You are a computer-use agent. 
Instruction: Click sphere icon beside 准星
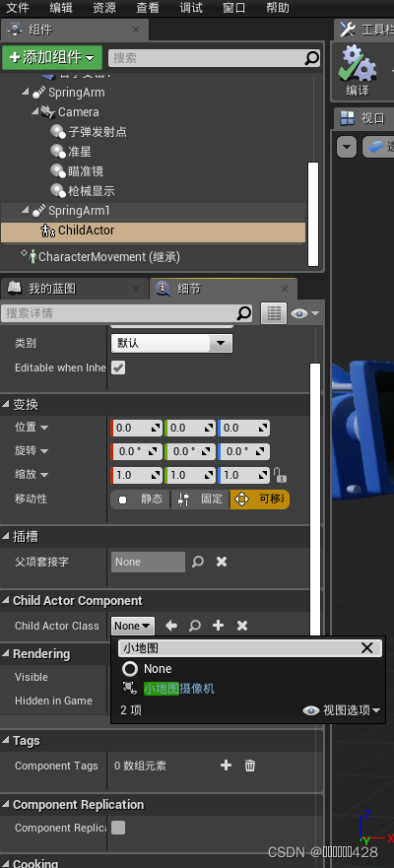[x=58, y=152]
